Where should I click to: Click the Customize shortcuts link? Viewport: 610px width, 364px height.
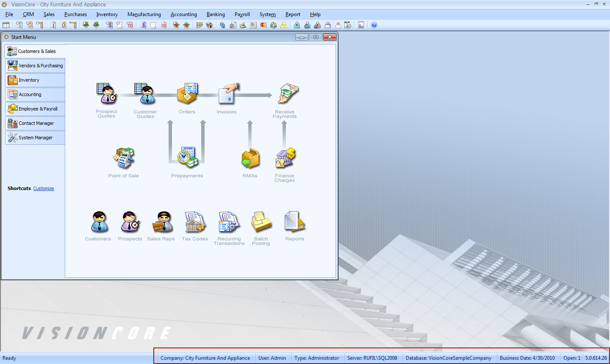[44, 188]
